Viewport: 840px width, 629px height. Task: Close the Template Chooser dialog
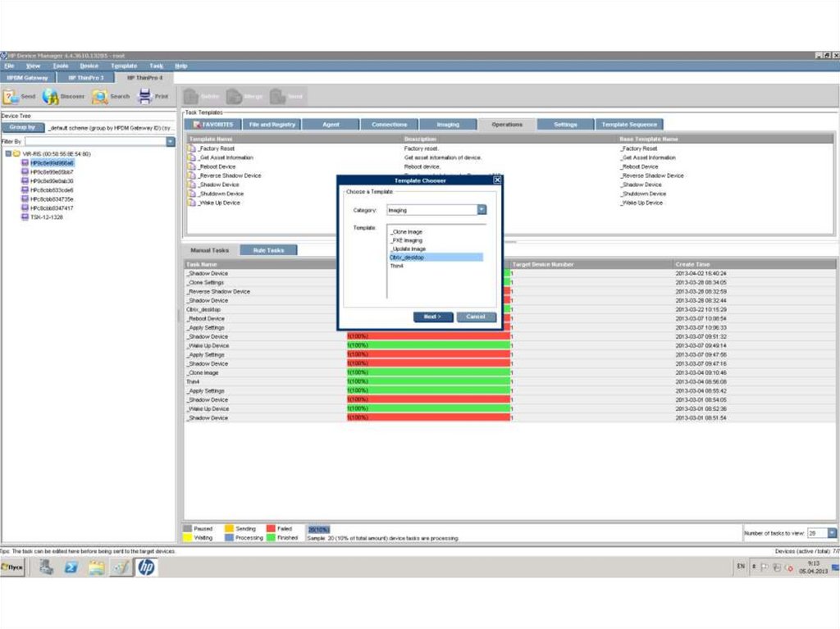point(497,180)
